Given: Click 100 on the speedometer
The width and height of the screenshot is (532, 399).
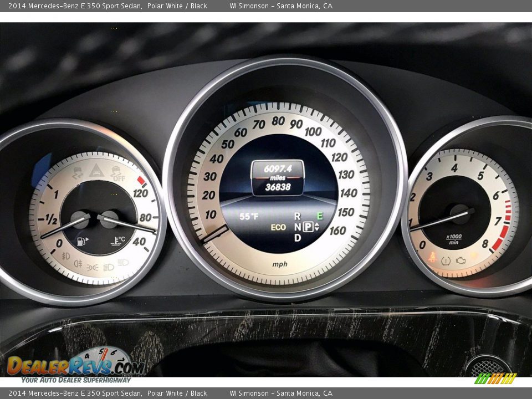Looking at the screenshot, I should coord(313,132).
